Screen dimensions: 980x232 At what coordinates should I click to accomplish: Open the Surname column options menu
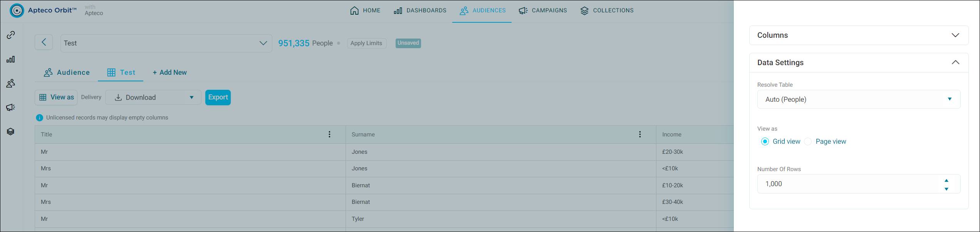point(640,134)
